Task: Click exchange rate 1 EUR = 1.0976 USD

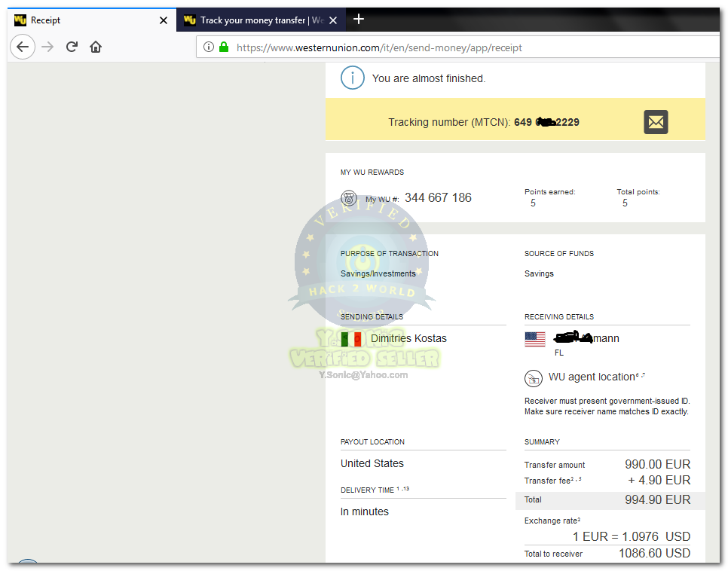Action: [632, 536]
